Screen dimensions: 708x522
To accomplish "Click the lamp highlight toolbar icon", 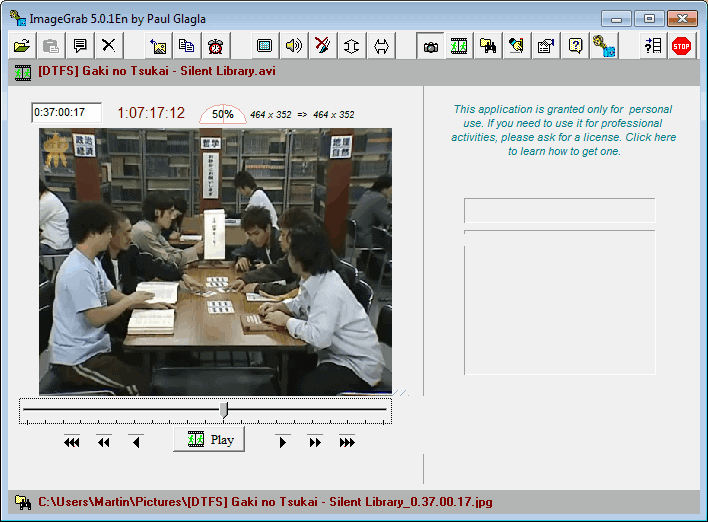I will pyautogui.click(x=517, y=46).
